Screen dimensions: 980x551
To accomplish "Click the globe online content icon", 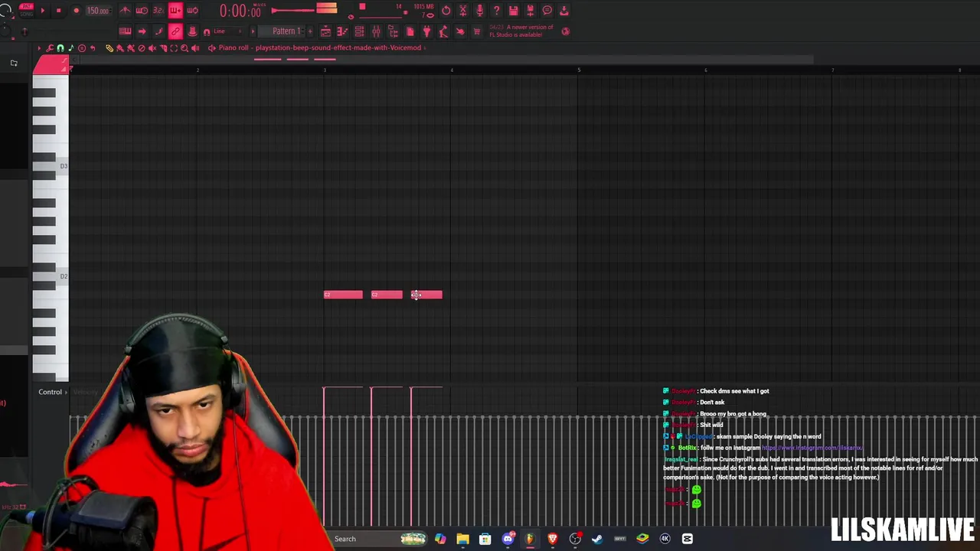I will [x=566, y=31].
